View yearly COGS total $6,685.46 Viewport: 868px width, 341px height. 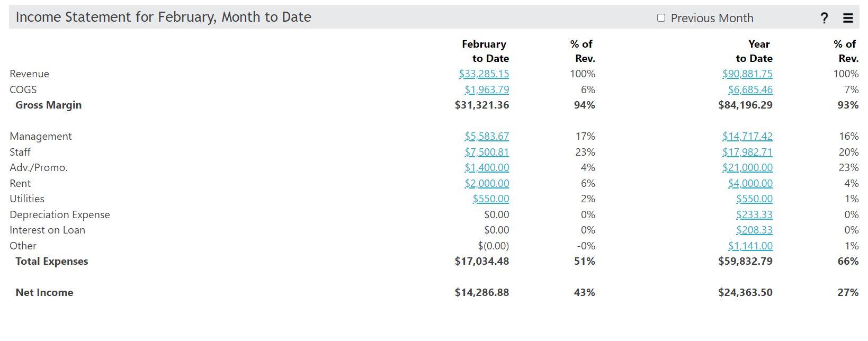[x=750, y=89]
